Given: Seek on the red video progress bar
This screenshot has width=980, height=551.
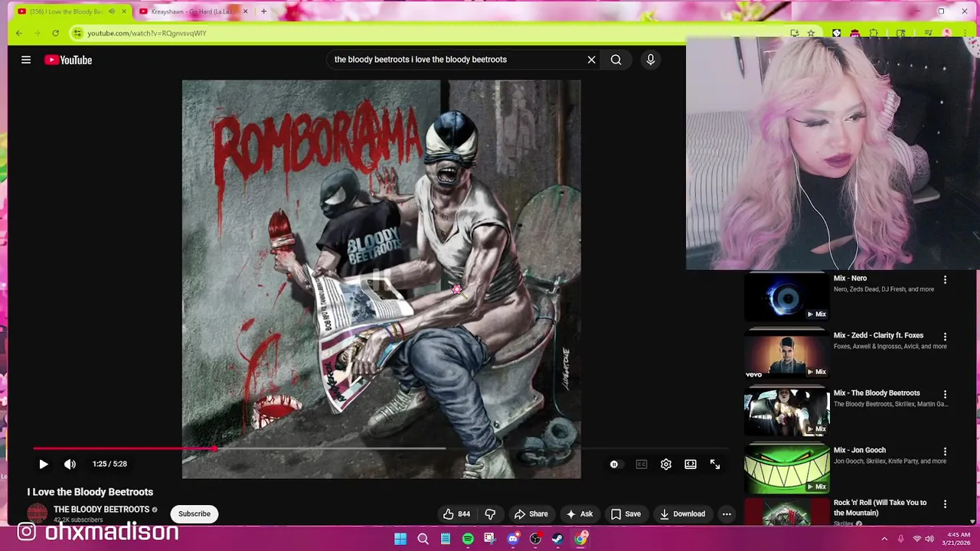Looking at the screenshot, I should (x=381, y=448).
